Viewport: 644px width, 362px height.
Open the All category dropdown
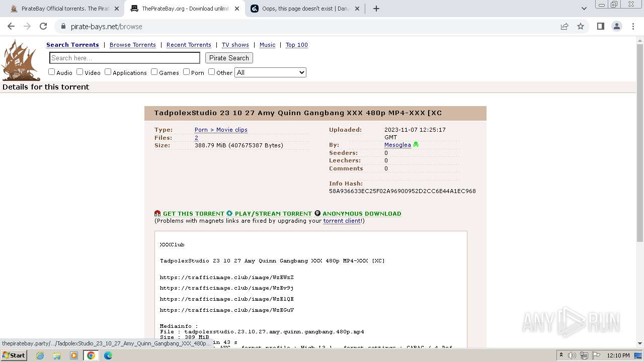point(270,72)
